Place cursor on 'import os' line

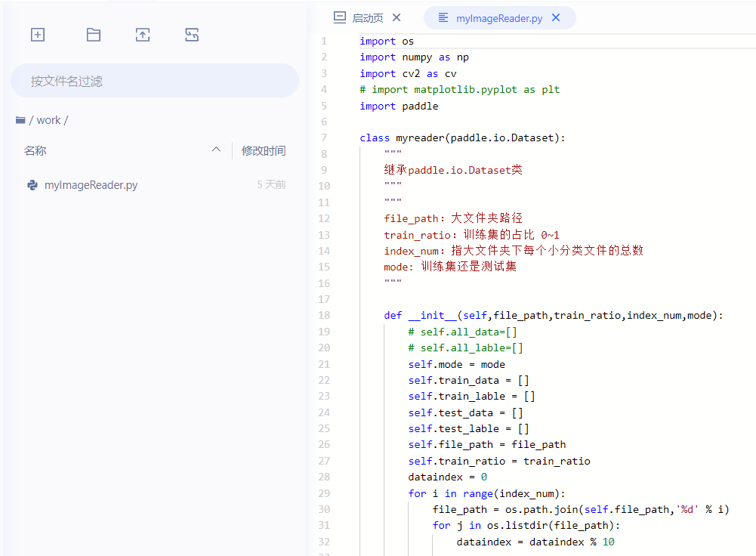[x=387, y=42]
